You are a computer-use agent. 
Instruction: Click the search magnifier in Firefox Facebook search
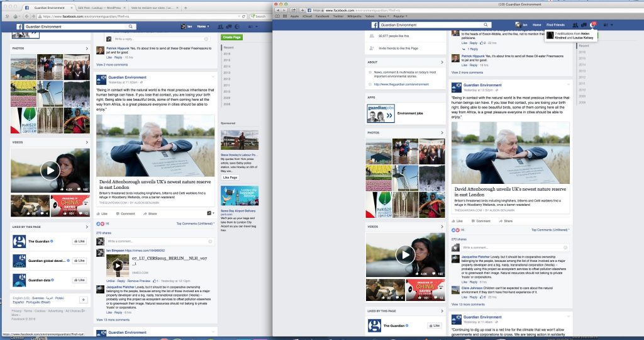click(131, 26)
